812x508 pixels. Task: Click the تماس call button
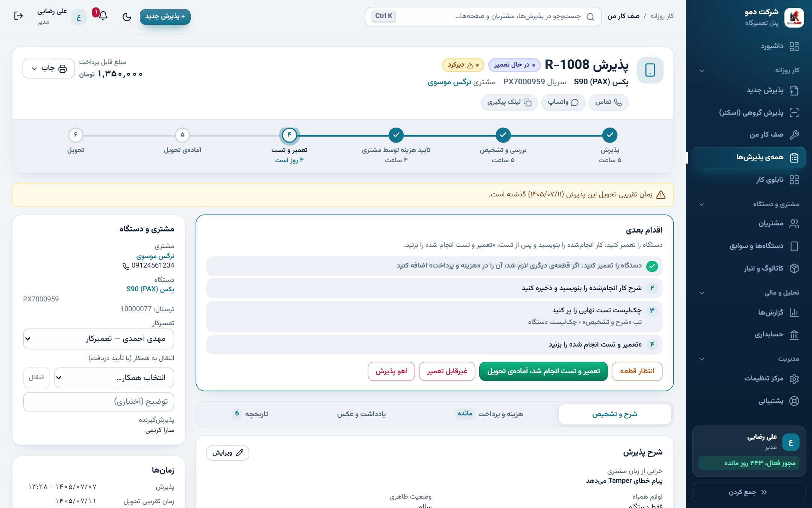click(609, 102)
